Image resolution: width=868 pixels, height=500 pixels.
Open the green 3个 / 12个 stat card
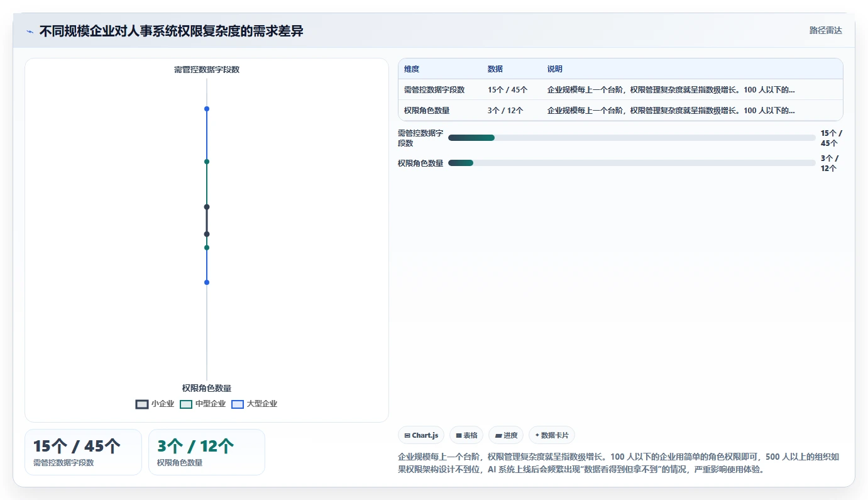(x=207, y=452)
